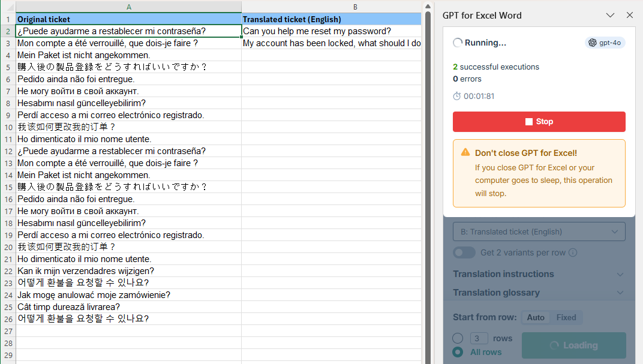
Task: Select the fixed number of rows radio button
Action: (458, 338)
